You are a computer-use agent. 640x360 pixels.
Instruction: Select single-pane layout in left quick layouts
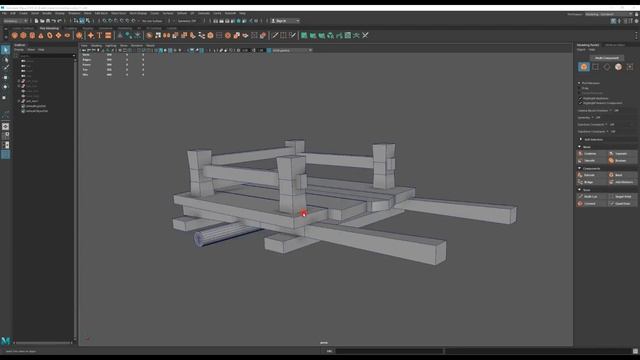coord(5,127)
